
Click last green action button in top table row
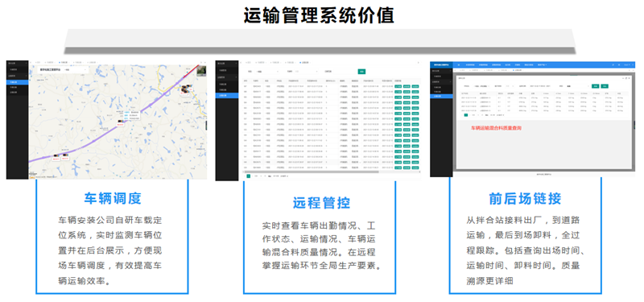click(x=416, y=86)
